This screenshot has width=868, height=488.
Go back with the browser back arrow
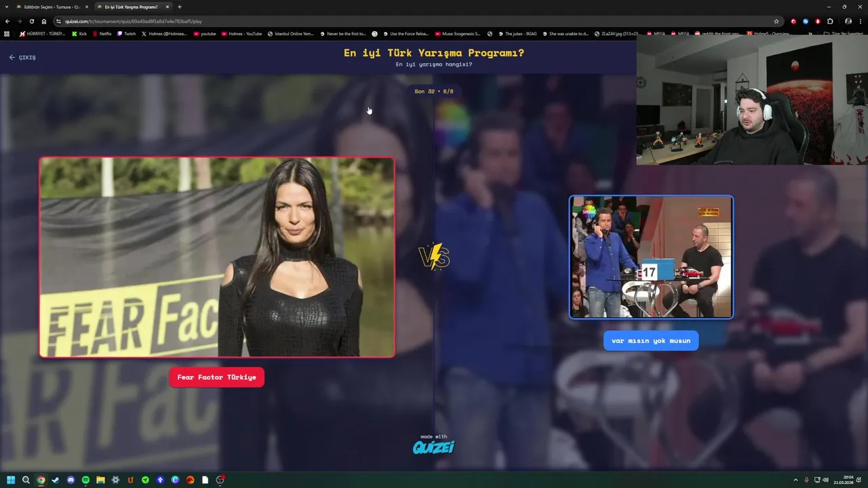[7, 21]
